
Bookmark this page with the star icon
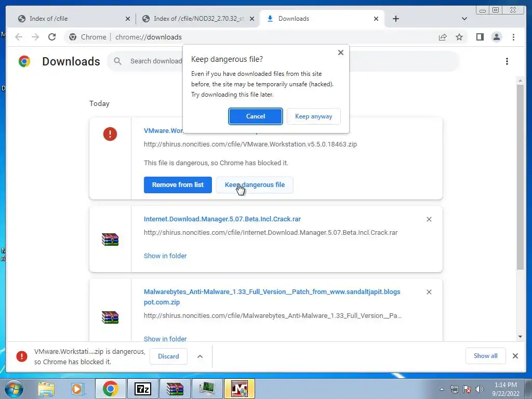[459, 37]
